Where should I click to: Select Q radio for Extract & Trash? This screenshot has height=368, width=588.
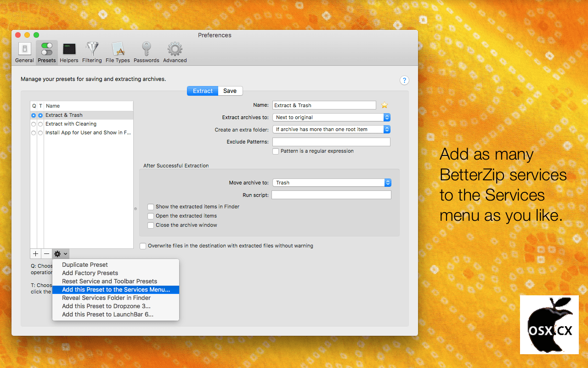[34, 115]
